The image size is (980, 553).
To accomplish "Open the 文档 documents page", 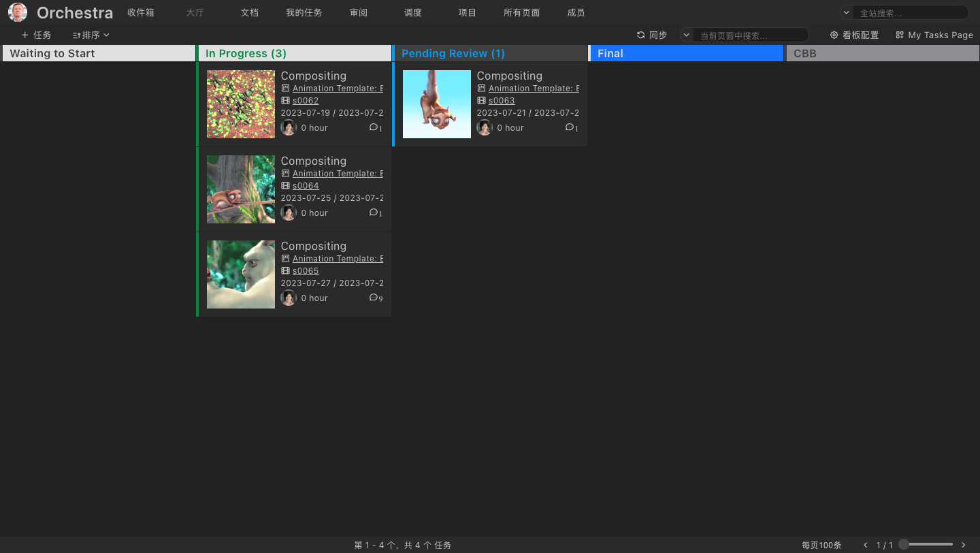I will click(x=250, y=13).
